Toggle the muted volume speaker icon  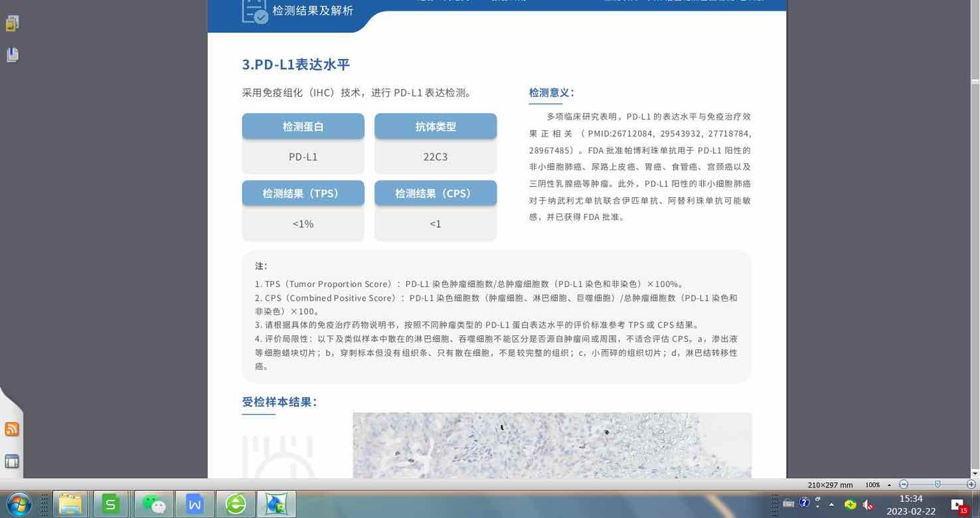click(x=867, y=504)
